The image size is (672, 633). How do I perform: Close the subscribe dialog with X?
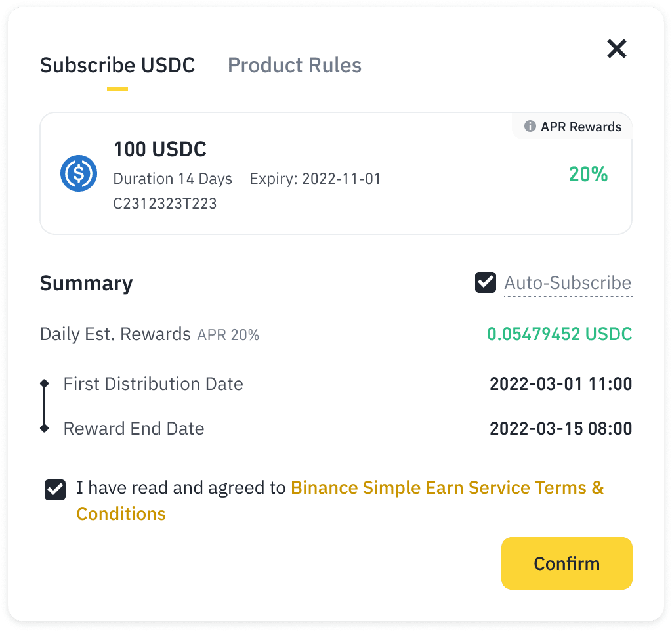point(616,49)
